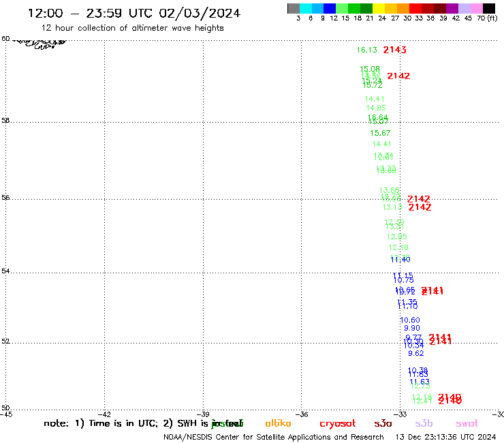Screen dimensions: 504x443
Task: Click the subtitle about altimeter wave heights
Action: point(132,28)
